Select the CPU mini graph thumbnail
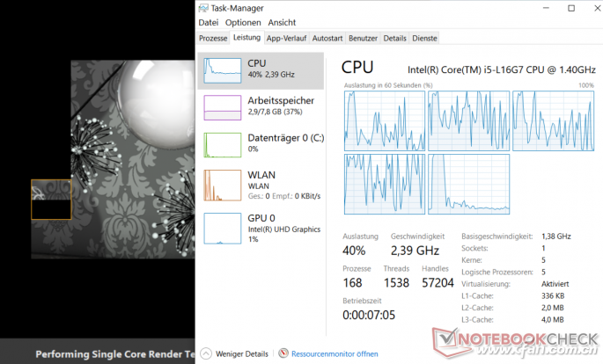603x364 pixels. point(223,70)
